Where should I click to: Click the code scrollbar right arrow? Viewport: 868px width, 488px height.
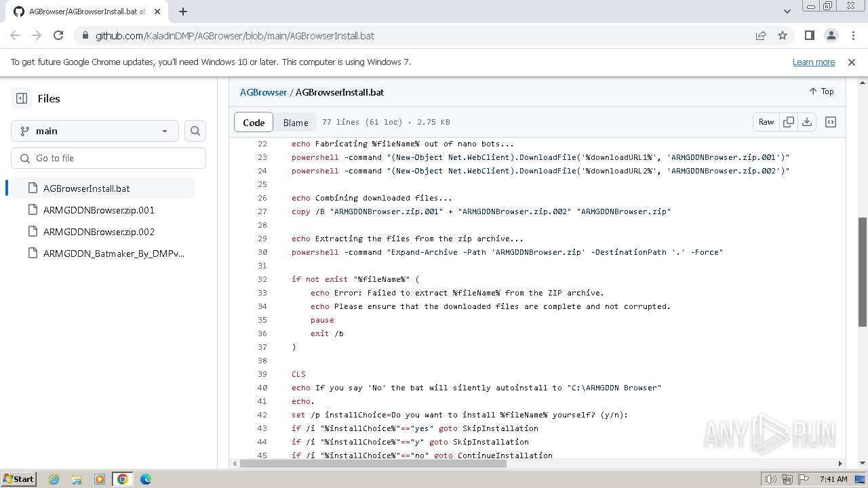point(840,464)
